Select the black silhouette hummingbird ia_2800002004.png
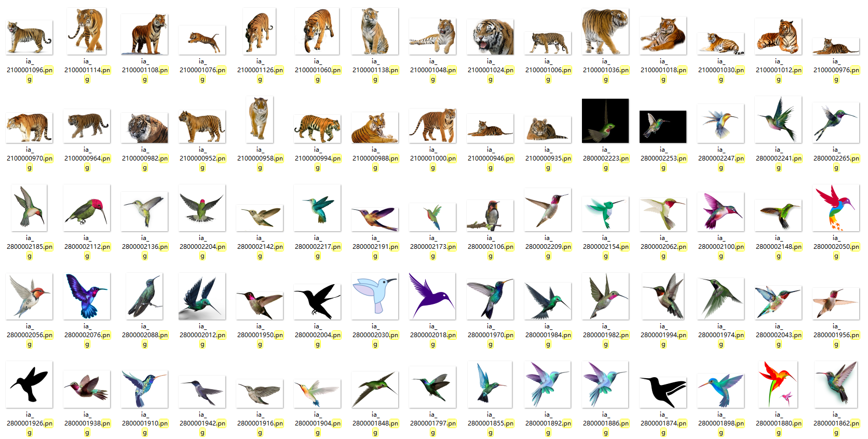 [x=317, y=301]
